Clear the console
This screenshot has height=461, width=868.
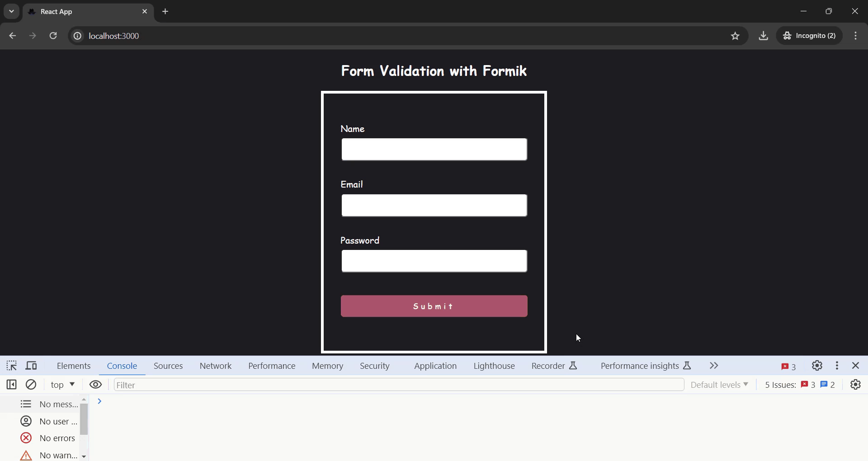[x=31, y=385]
